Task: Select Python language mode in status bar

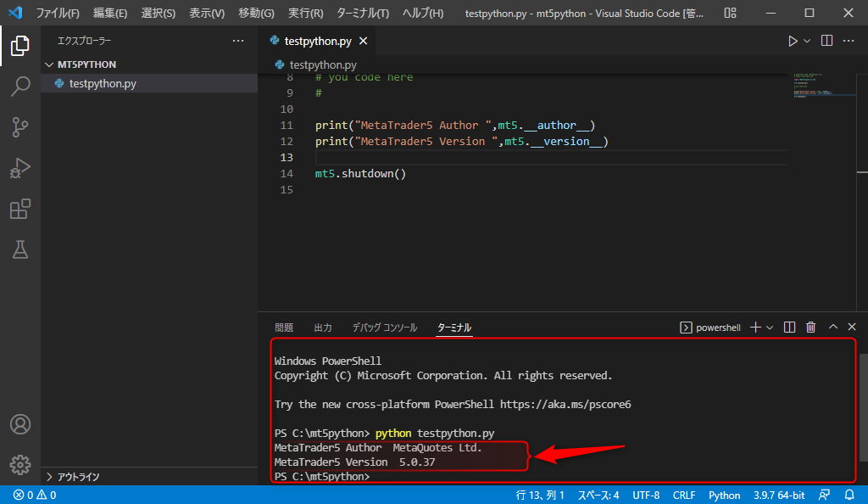Action: click(x=724, y=496)
